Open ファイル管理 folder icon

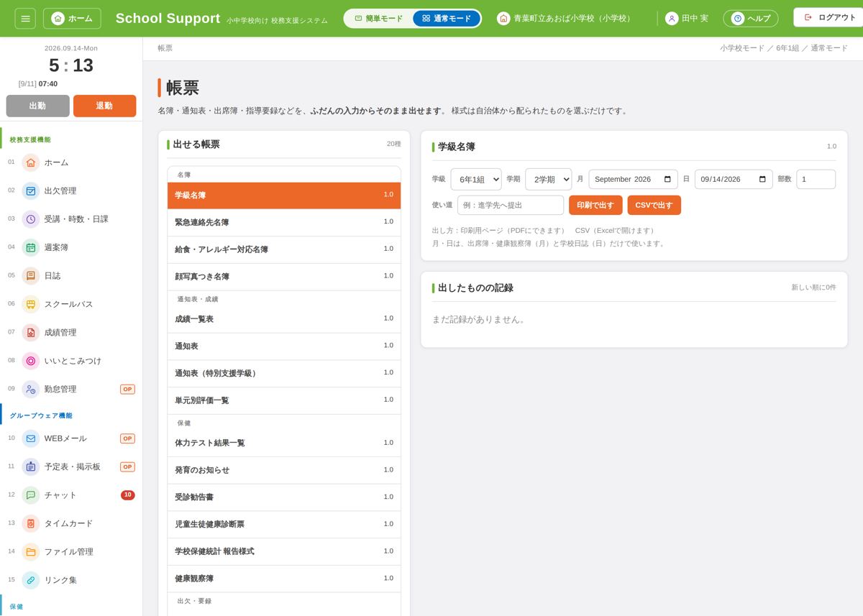coord(30,551)
